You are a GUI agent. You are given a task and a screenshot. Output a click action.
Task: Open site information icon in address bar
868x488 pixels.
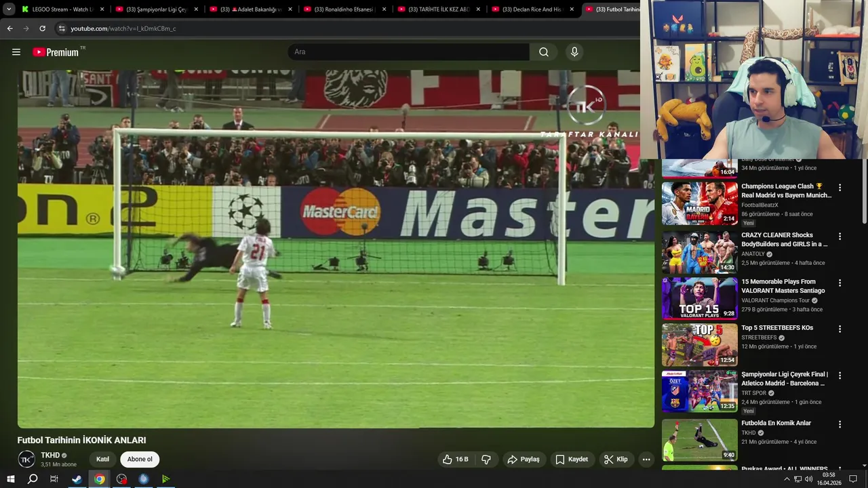62,28
